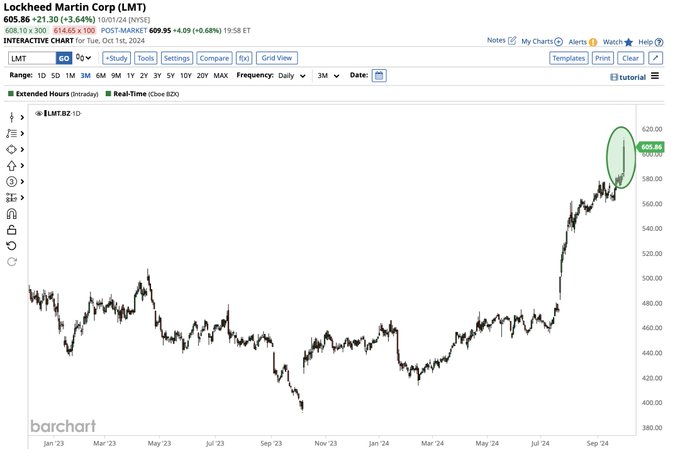The height and width of the screenshot is (461, 680).
Task: Expand the bar type tool submenu arrow
Action: point(22,118)
